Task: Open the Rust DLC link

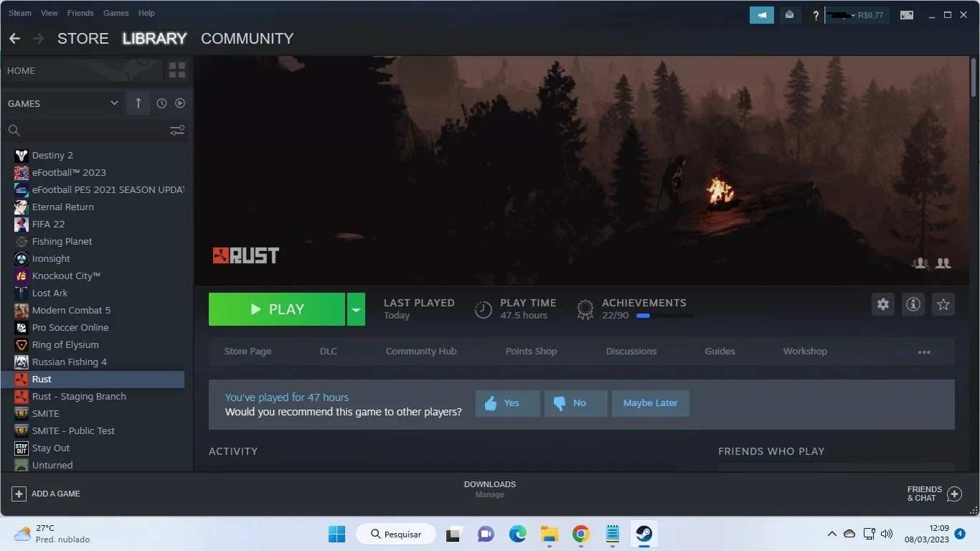Action: click(329, 352)
